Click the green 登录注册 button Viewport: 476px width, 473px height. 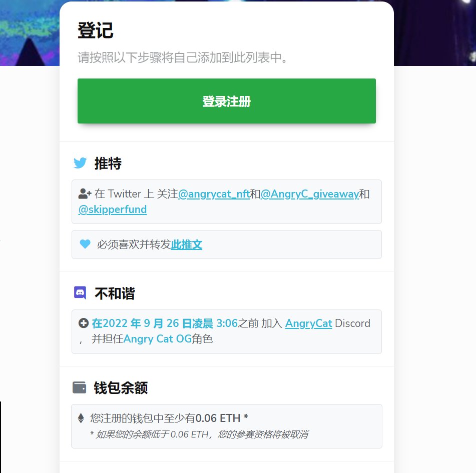pyautogui.click(x=226, y=101)
